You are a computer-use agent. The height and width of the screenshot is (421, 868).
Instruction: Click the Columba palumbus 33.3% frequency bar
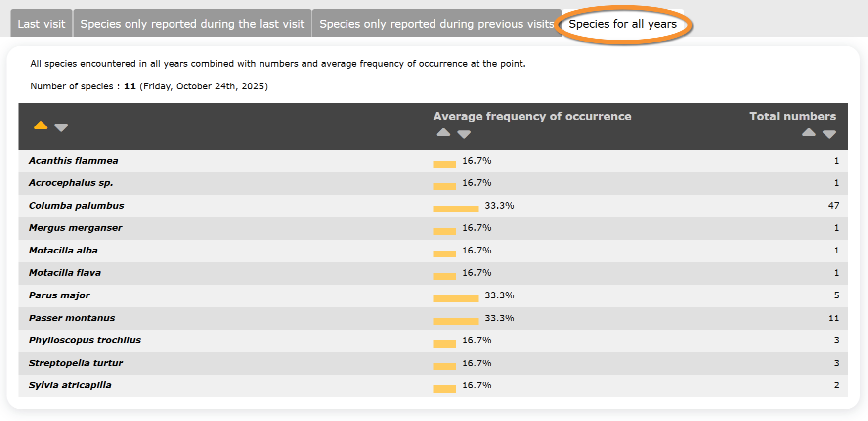pyautogui.click(x=456, y=209)
